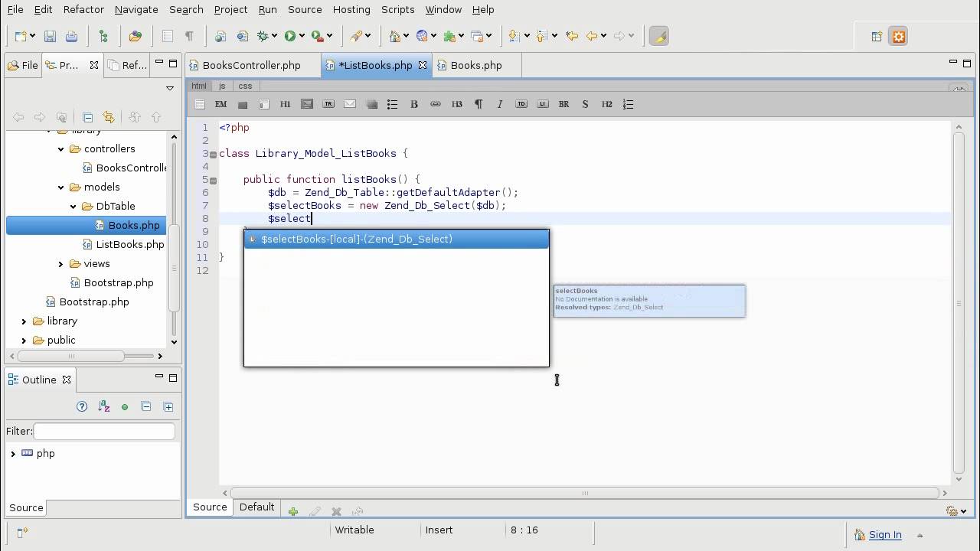980x551 pixels.
Task: Apply strikethrough S formatting
Action: pos(586,104)
